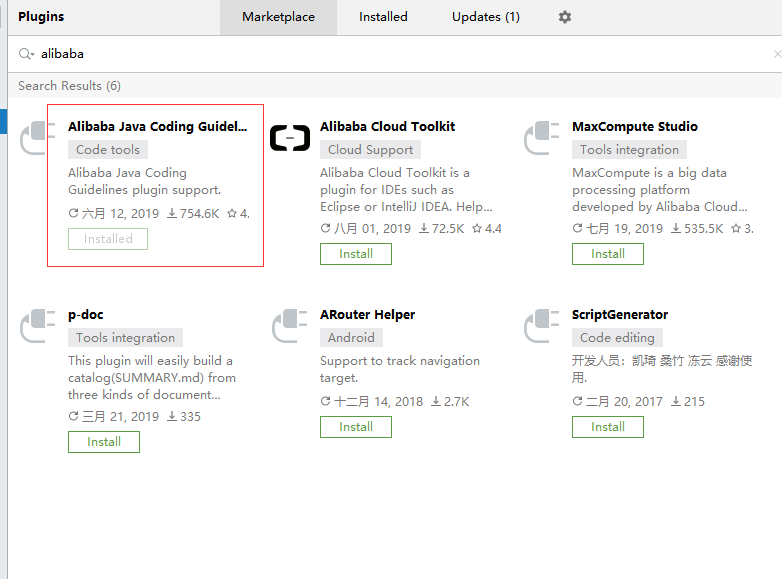Click the 三月 21, 2019 update date
Screen dimensions: 782x579
click(114, 417)
